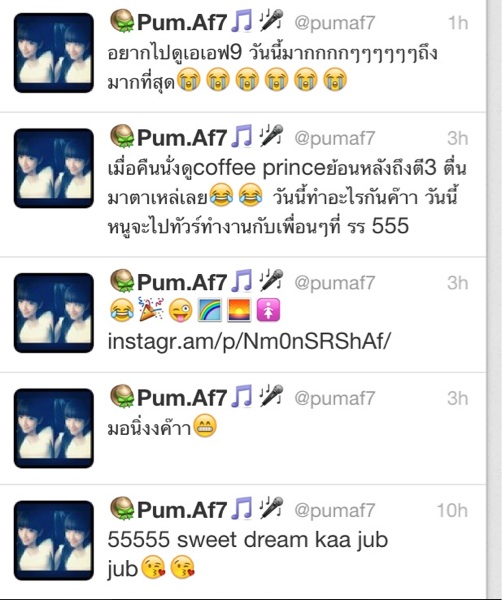Tap Pum.Af7 name on coffee prince tweet
This screenshot has height=600, width=502.
(182, 137)
